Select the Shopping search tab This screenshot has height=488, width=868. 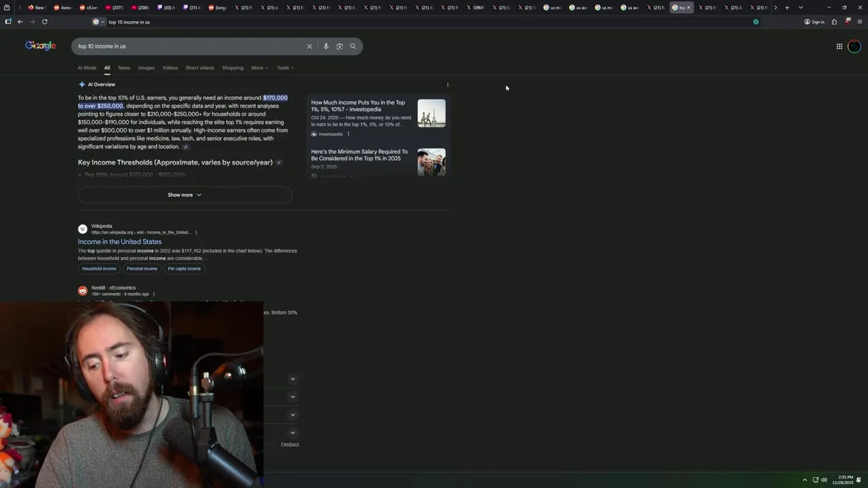(x=233, y=68)
